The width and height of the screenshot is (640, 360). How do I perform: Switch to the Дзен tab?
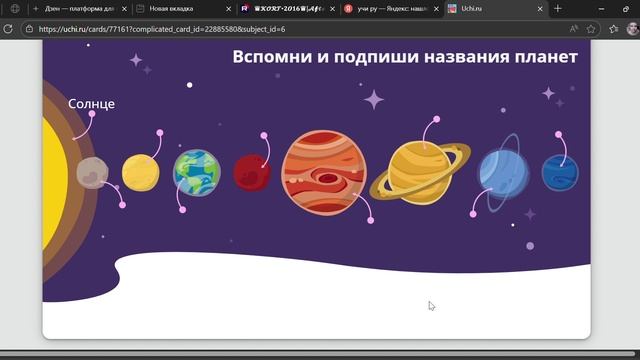80,9
